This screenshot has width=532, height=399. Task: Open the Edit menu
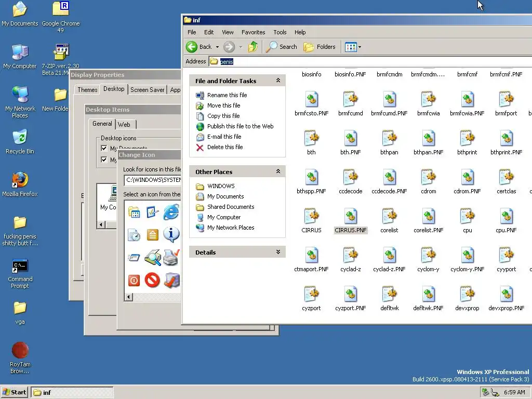(209, 32)
